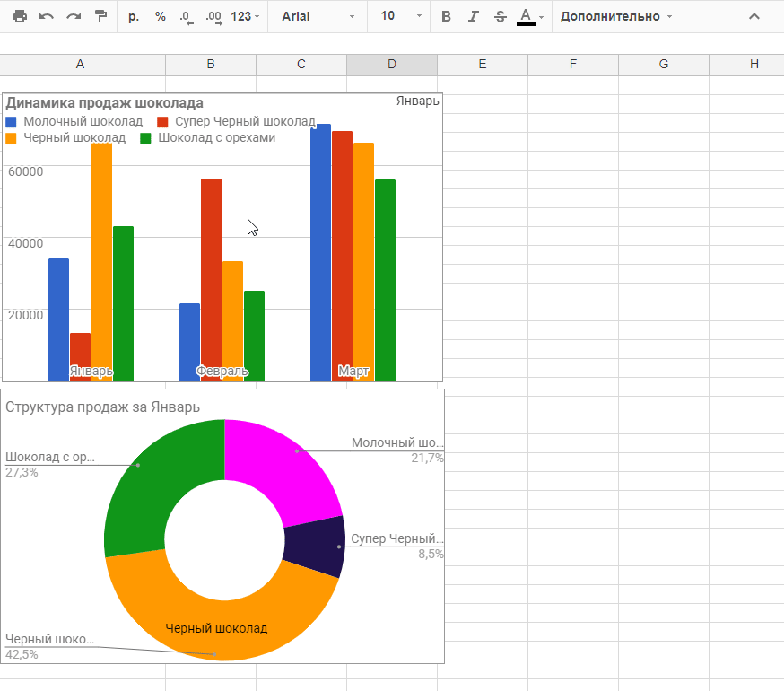
Task: Redo the last undone action
Action: click(x=73, y=16)
